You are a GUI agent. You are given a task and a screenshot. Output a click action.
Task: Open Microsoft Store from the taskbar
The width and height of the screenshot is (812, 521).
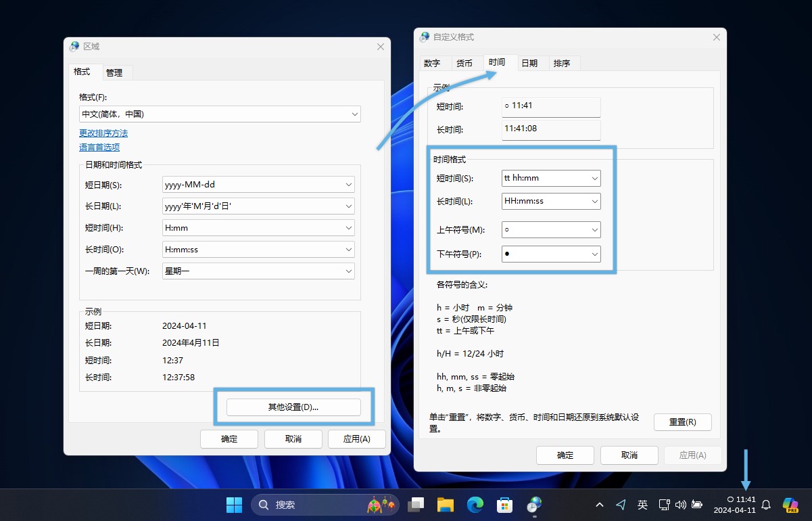coord(504,505)
